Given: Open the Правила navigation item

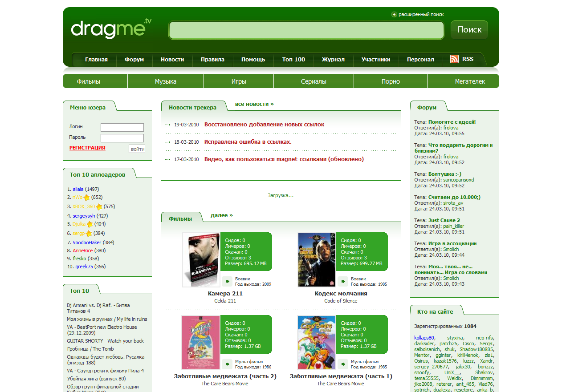Looking at the screenshot, I should point(212,59).
